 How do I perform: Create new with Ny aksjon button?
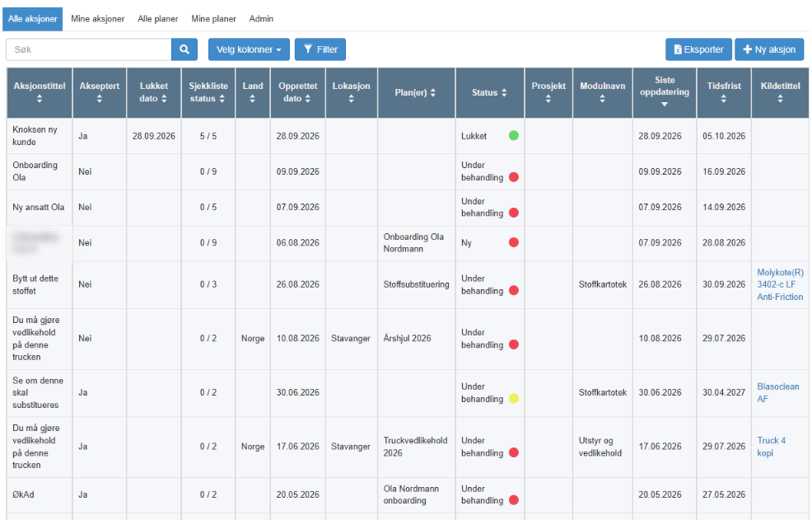coord(769,49)
